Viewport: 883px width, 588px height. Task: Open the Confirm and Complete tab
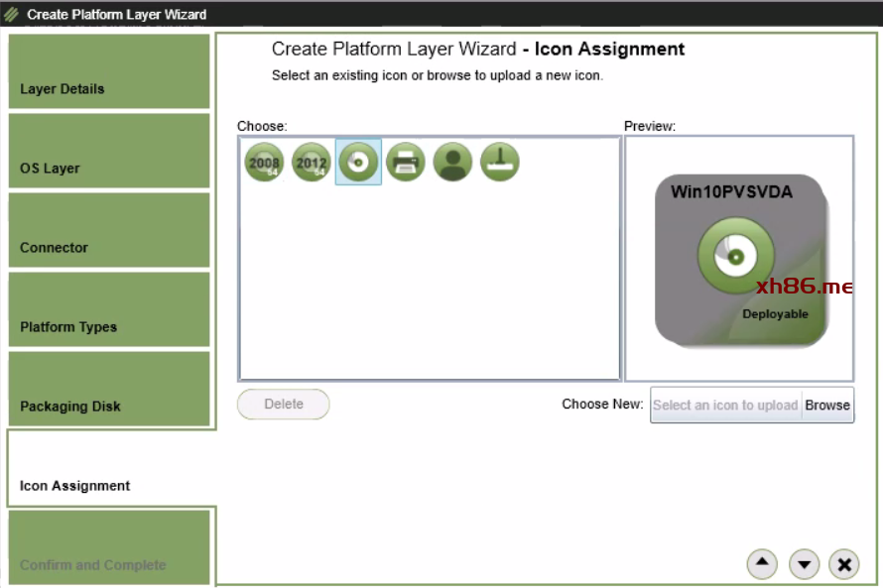(109, 548)
